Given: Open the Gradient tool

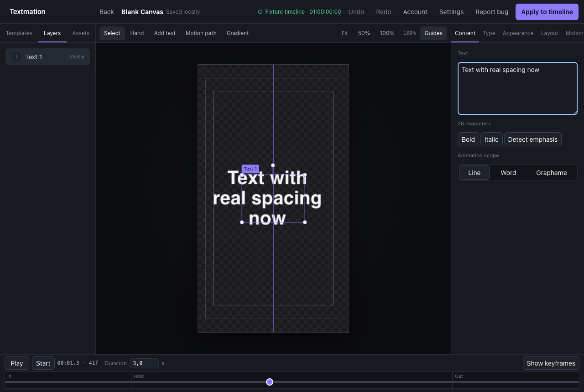Looking at the screenshot, I should tap(238, 33).
